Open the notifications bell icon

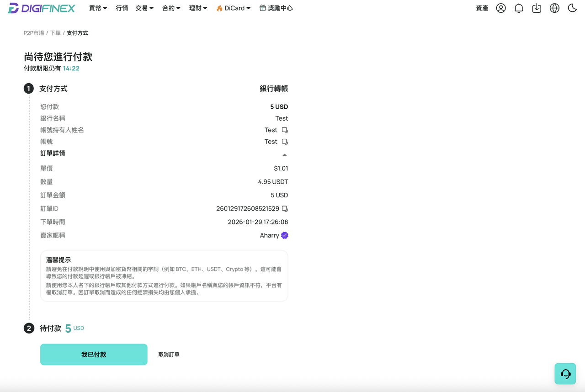(x=519, y=8)
